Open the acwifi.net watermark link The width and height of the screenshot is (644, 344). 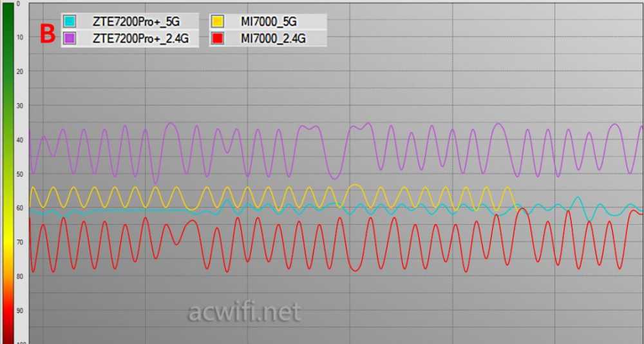(x=244, y=312)
